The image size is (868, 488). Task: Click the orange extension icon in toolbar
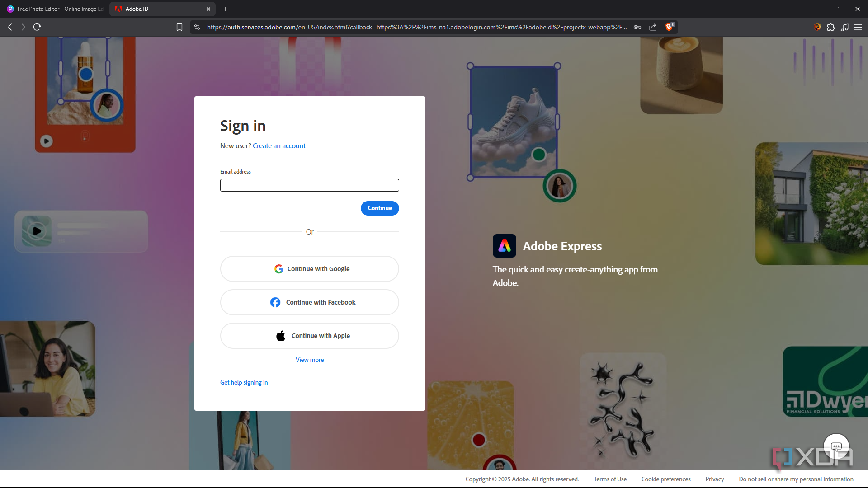[x=817, y=27]
